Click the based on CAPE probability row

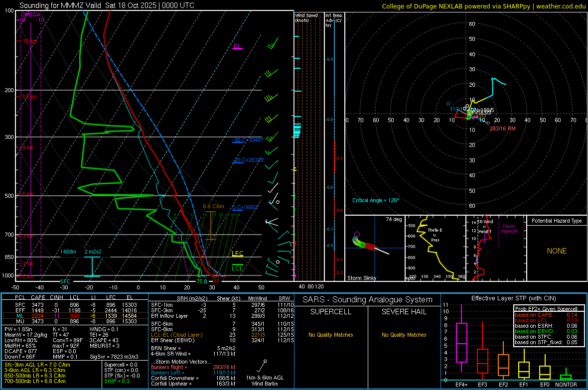546,315
